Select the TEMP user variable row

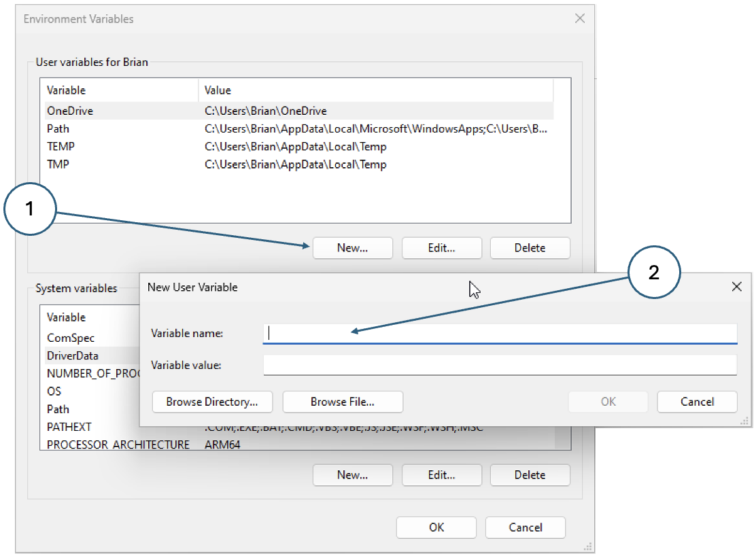click(x=61, y=147)
